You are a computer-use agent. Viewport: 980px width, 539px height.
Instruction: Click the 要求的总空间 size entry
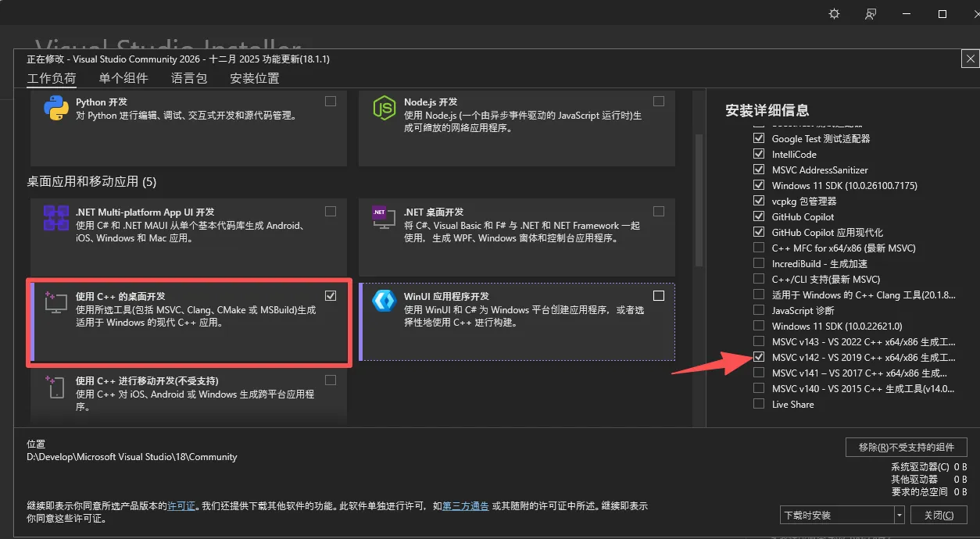[x=929, y=491]
